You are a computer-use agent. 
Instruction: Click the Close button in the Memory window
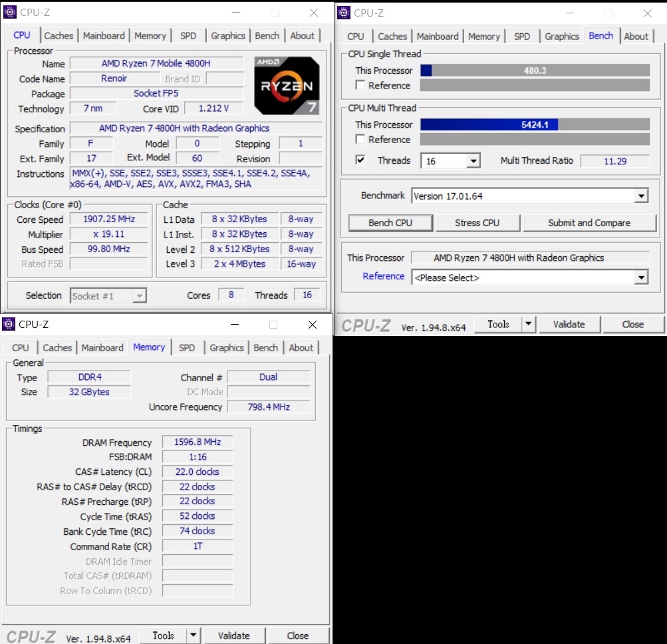click(298, 635)
